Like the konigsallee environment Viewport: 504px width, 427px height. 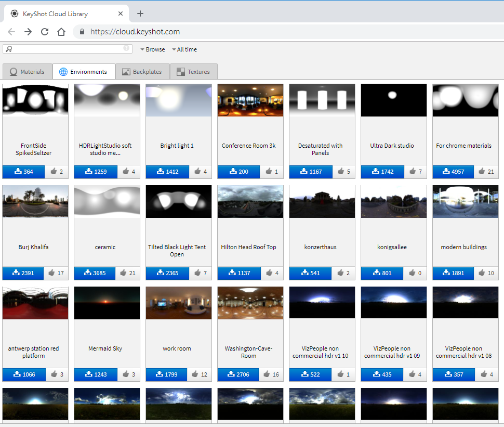click(415, 273)
